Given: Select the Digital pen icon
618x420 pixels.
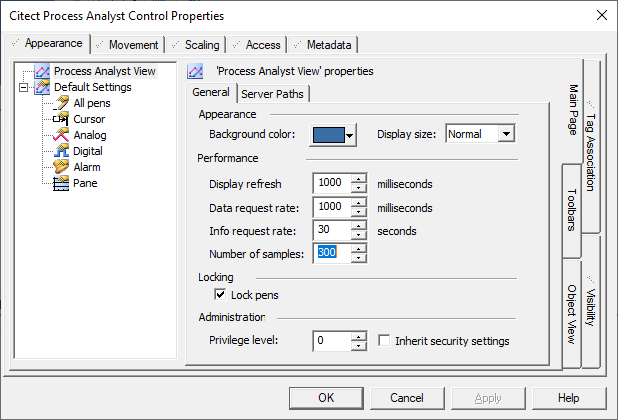Looking at the screenshot, I should 61,151.
